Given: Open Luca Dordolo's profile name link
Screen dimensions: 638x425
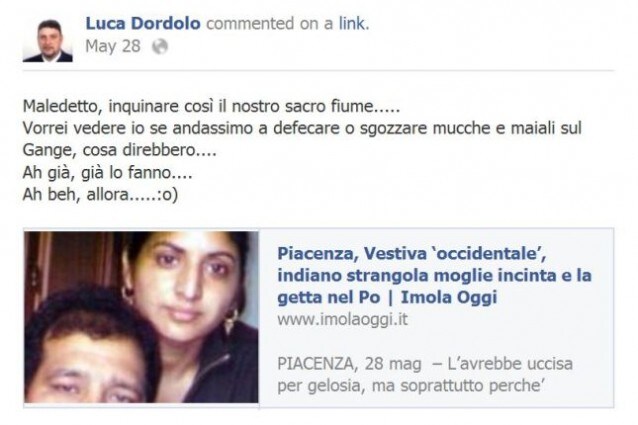Looking at the screenshot, I should 143,23.
